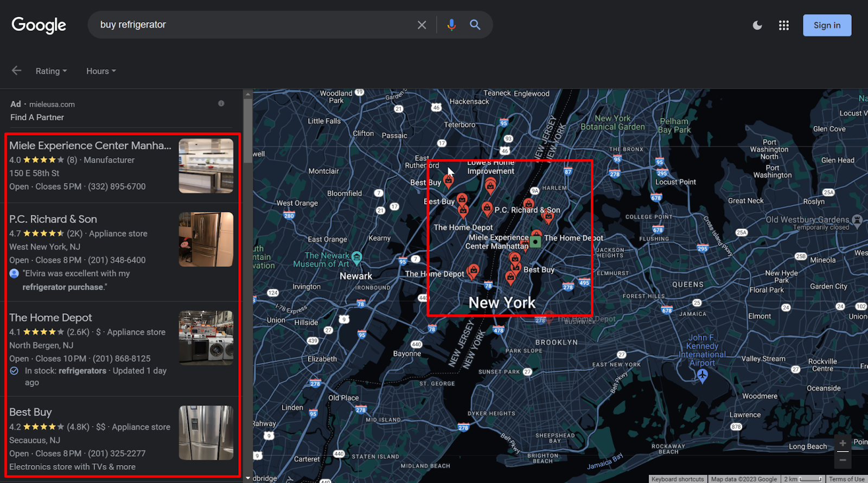Viewport: 868px width, 483px height.
Task: Click Miele phone number (332) 895-6700
Action: (x=117, y=186)
